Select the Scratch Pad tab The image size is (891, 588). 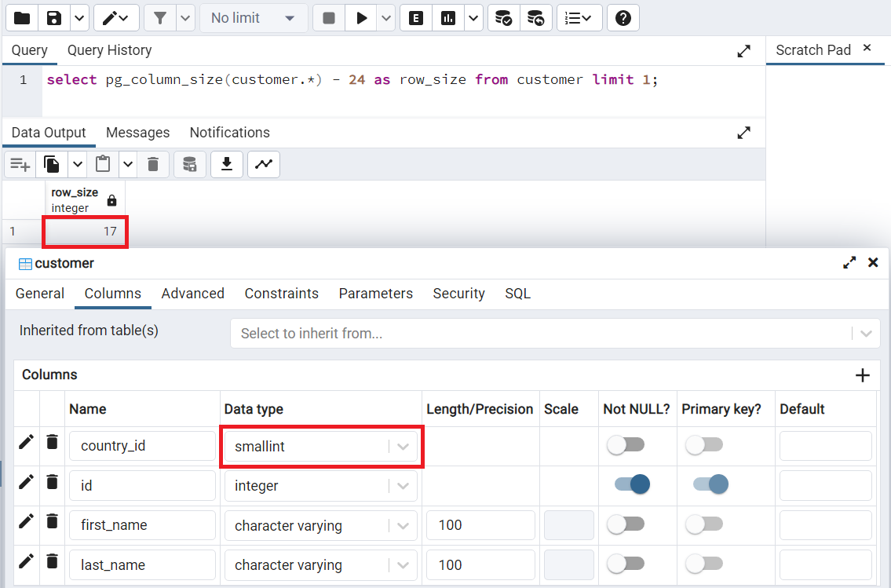coord(813,50)
